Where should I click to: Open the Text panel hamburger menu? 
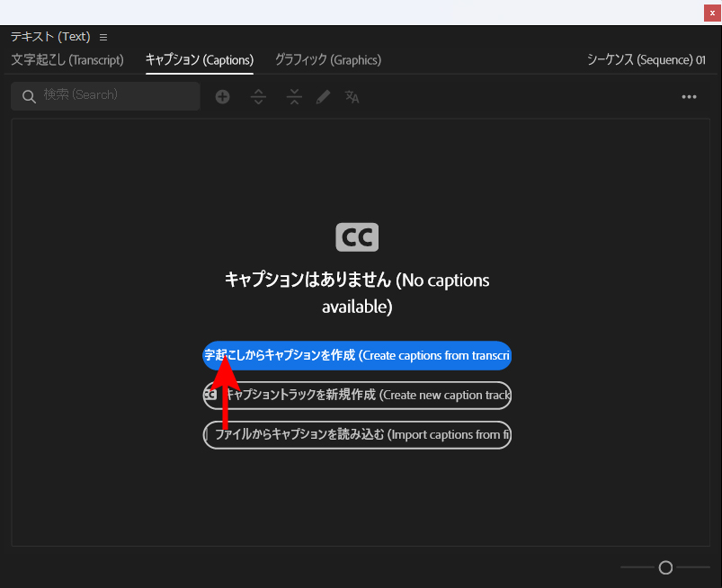103,37
